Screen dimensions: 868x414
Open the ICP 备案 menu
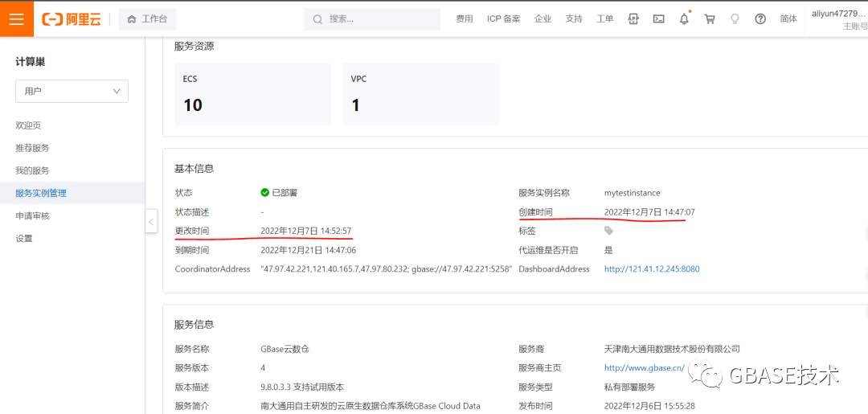point(504,18)
